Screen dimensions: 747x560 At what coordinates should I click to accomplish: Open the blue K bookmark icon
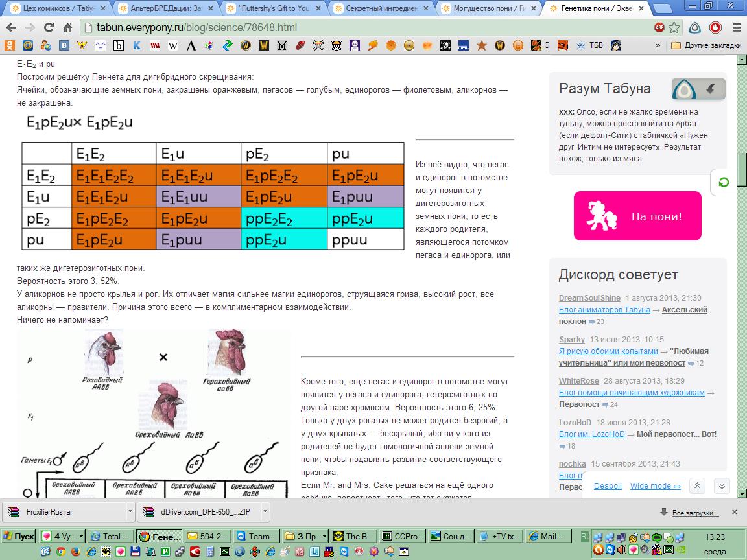137,45
